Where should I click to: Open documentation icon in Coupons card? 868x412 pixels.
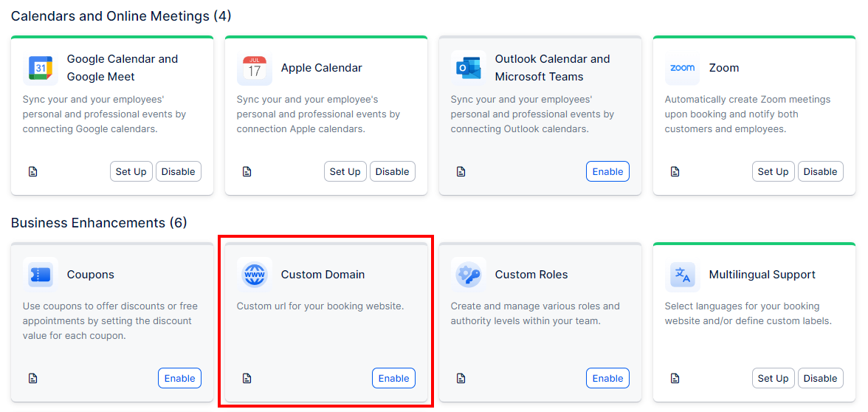coord(32,378)
